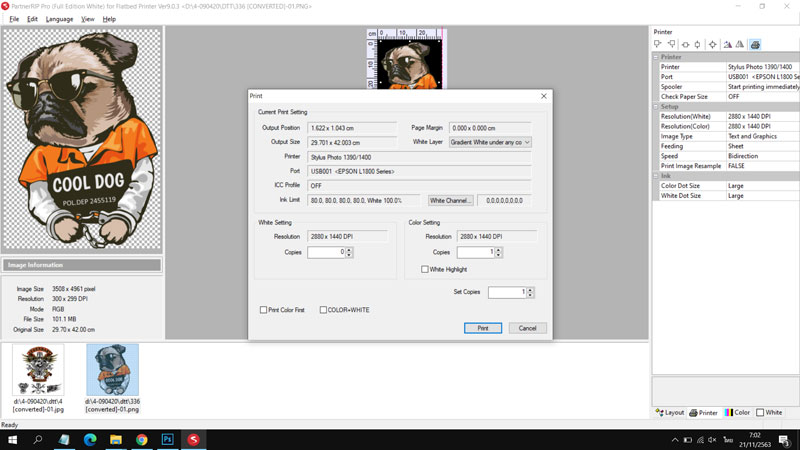Open Google Chrome from the taskbar

point(142,439)
